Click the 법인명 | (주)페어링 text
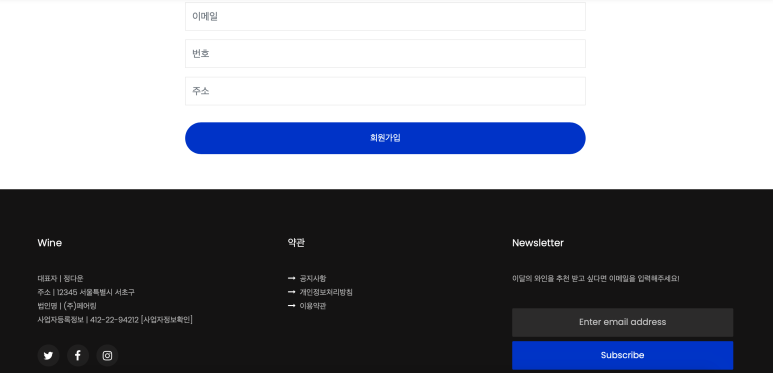The image size is (773, 373). click(67, 306)
